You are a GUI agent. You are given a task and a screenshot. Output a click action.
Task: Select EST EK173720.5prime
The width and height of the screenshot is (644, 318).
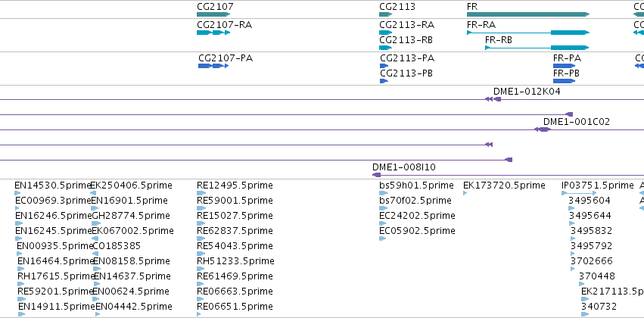(504, 185)
